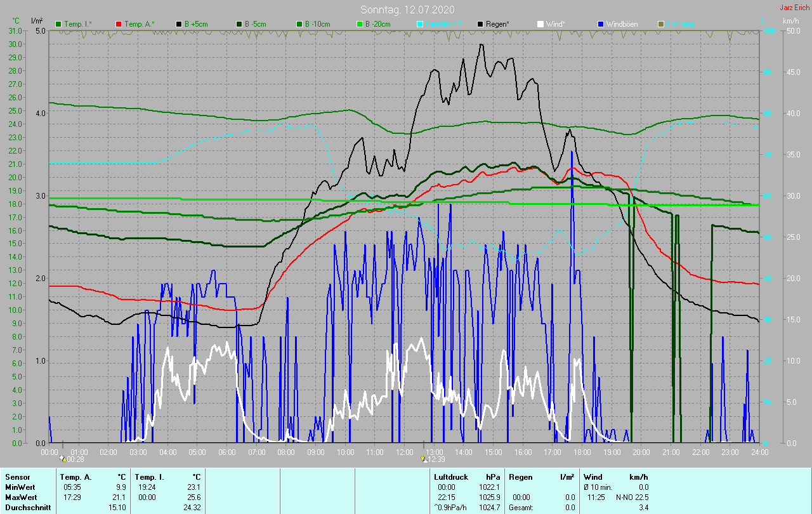
Task: Click the cyan humidity legend color box
Action: coord(420,24)
